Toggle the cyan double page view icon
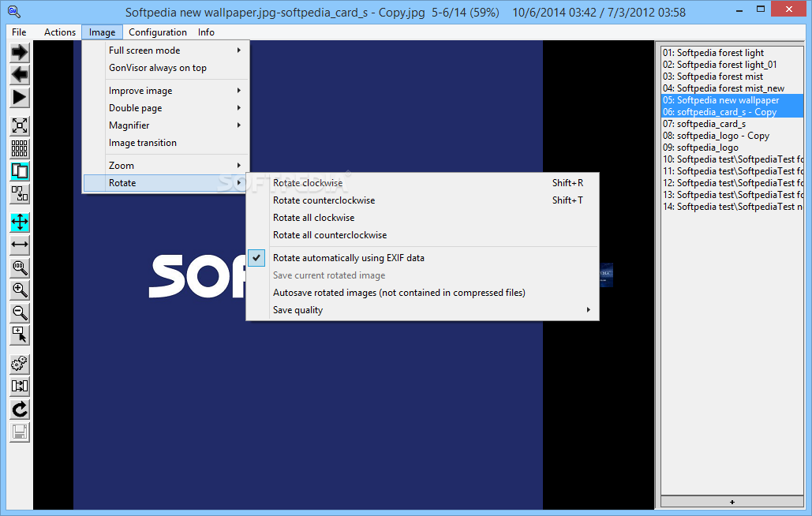The width and height of the screenshot is (812, 516). [x=20, y=171]
